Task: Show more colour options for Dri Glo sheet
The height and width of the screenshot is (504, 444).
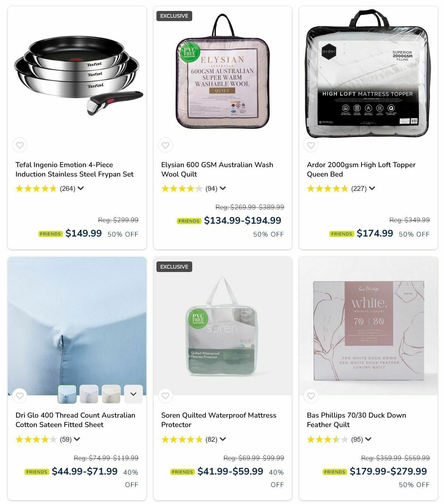Action: coord(133,394)
